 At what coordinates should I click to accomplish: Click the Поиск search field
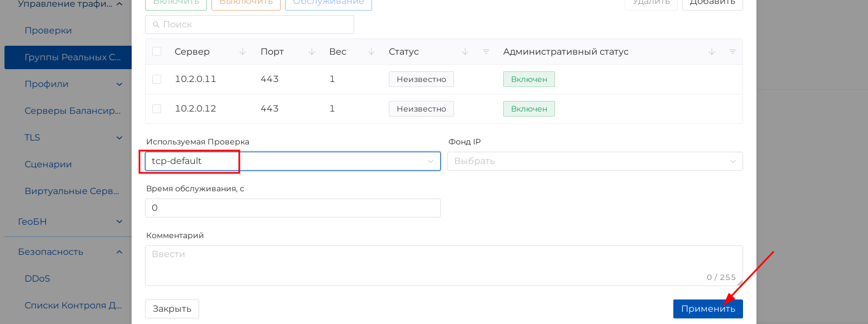(x=249, y=25)
